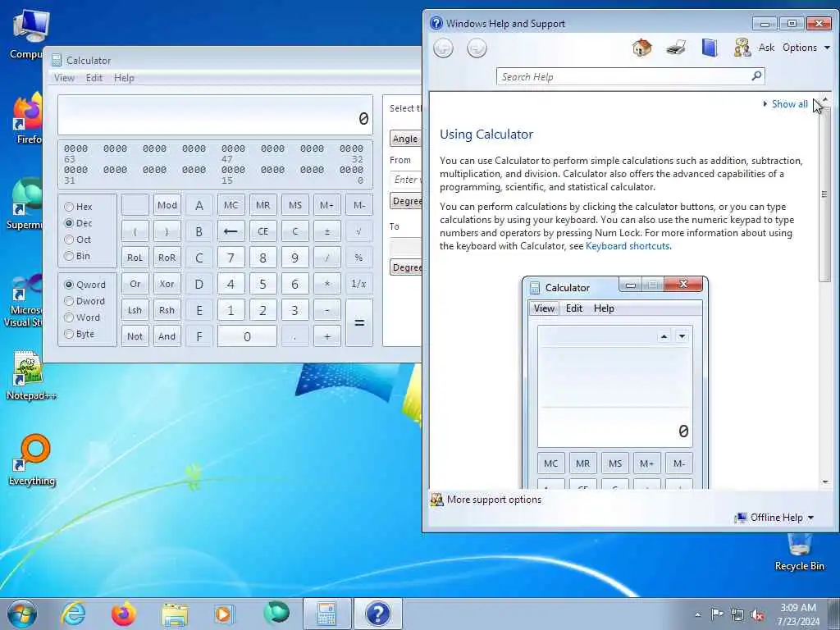
Task: Open the Angle unit type dropdown
Action: [x=406, y=138]
